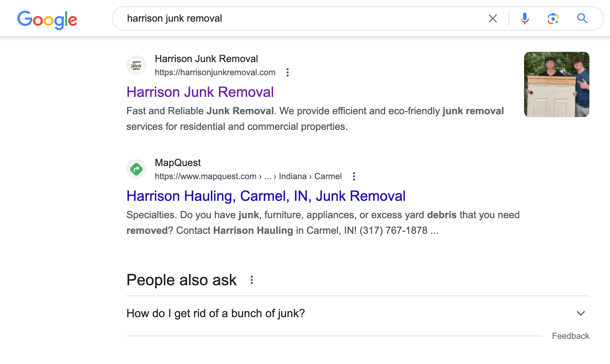This screenshot has width=610, height=364.
Task: Click the magnifying glass search button
Action: pos(582,18)
